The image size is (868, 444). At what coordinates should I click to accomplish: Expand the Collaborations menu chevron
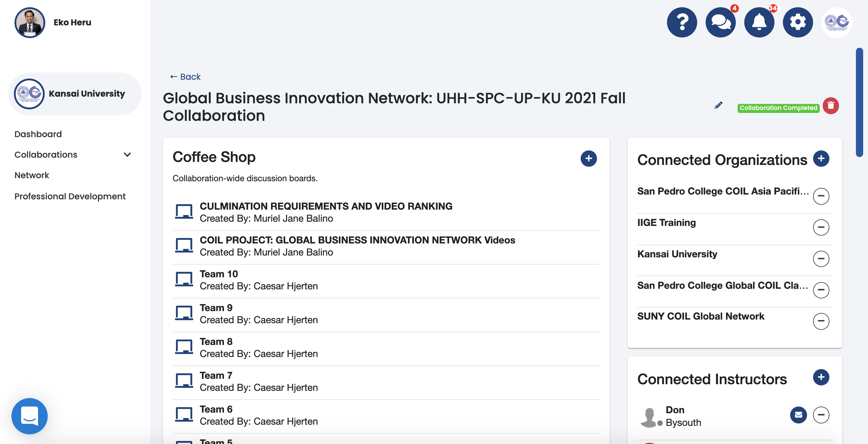point(127,155)
